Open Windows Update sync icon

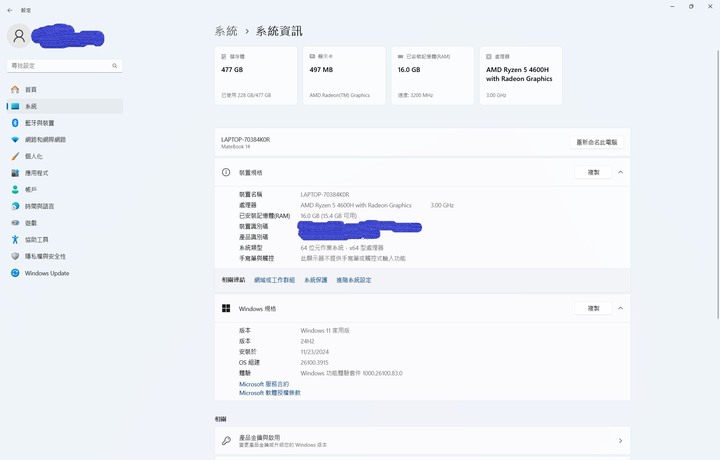pyautogui.click(x=15, y=273)
